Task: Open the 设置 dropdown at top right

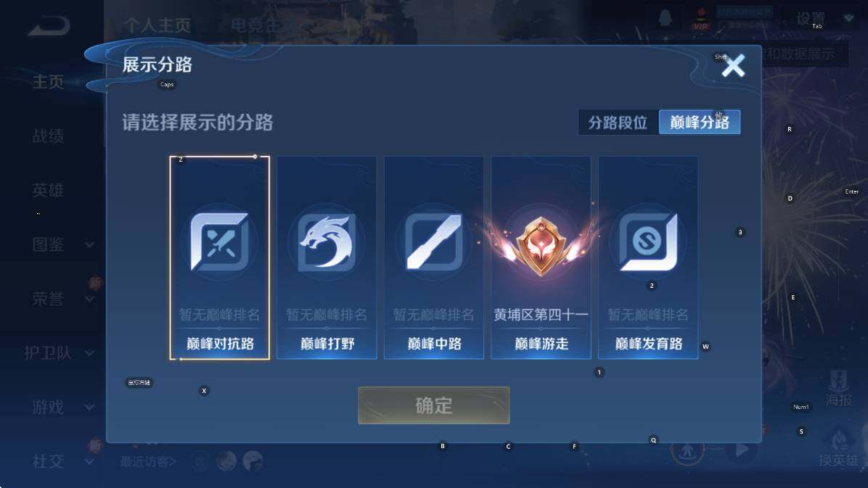Action: (x=848, y=18)
